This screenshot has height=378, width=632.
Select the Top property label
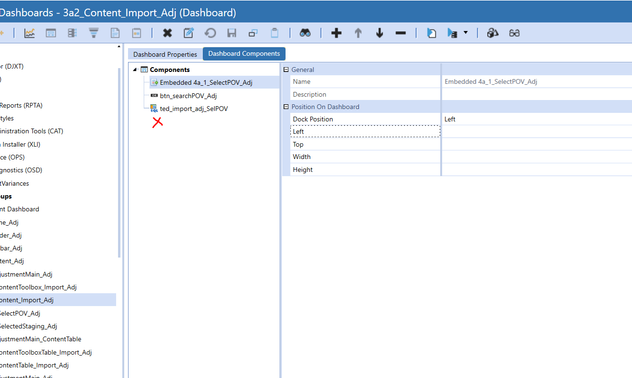pos(298,144)
